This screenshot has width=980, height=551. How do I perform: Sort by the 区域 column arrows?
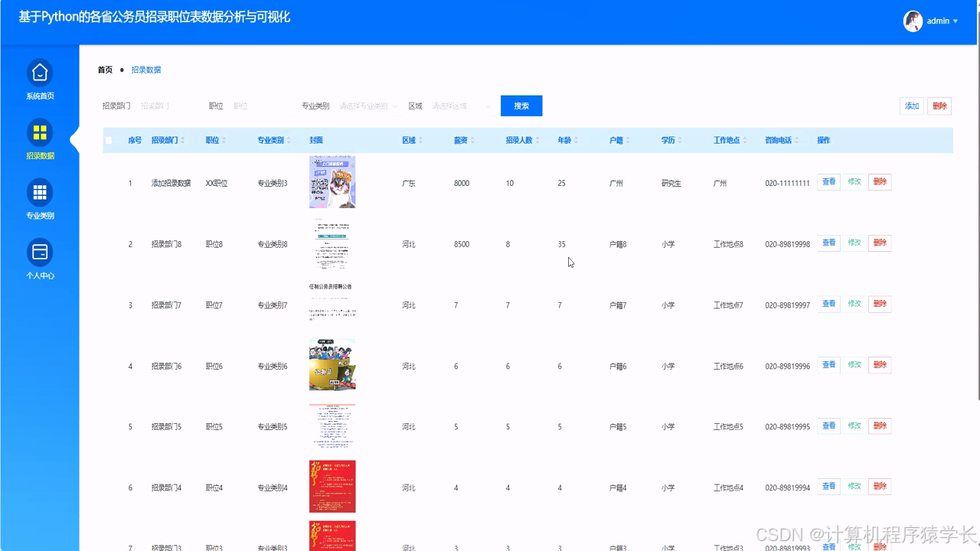point(421,140)
